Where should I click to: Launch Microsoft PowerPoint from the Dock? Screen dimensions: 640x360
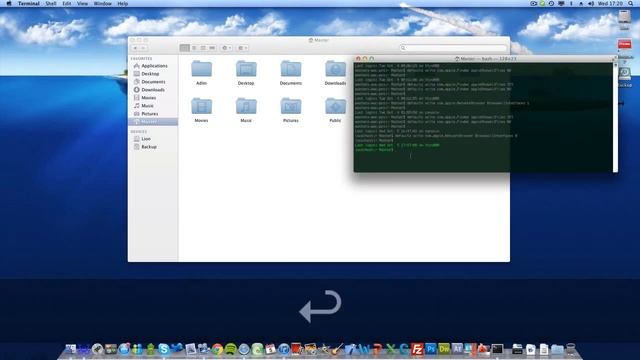tap(378, 349)
